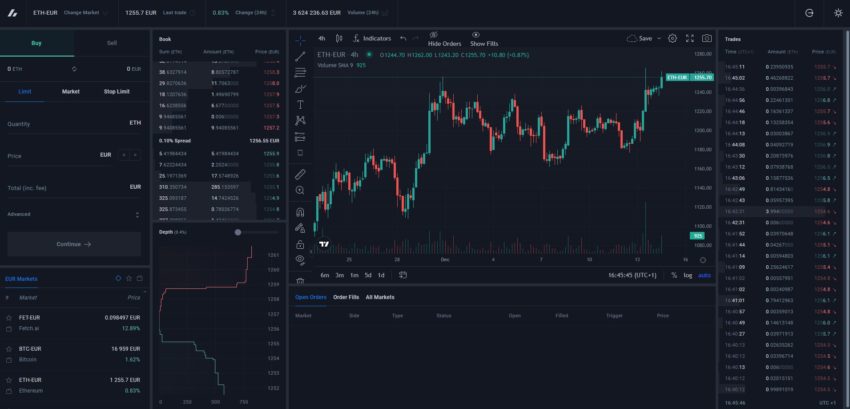This screenshot has width=850, height=409.
Task: Click the Quantity ETH input field
Action: point(74,124)
